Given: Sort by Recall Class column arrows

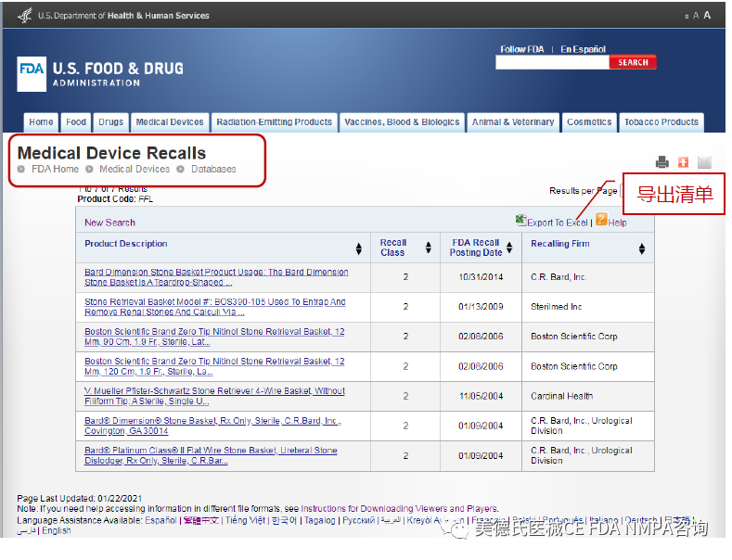Looking at the screenshot, I should tap(428, 248).
